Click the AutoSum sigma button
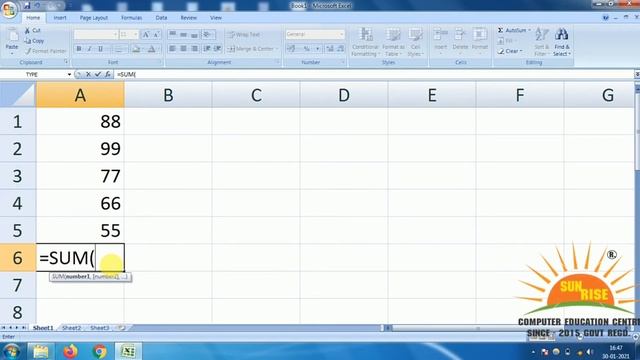 (x=513, y=31)
